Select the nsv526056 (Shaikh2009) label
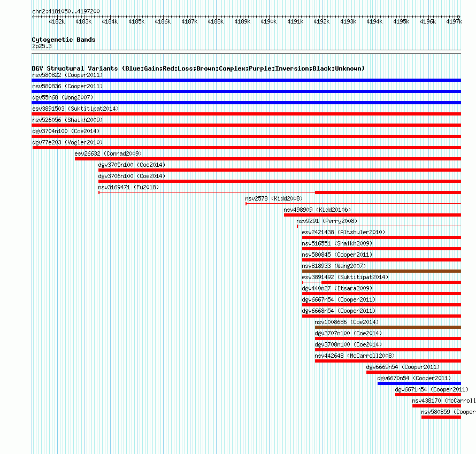This screenshot has width=476, height=454. (67, 120)
